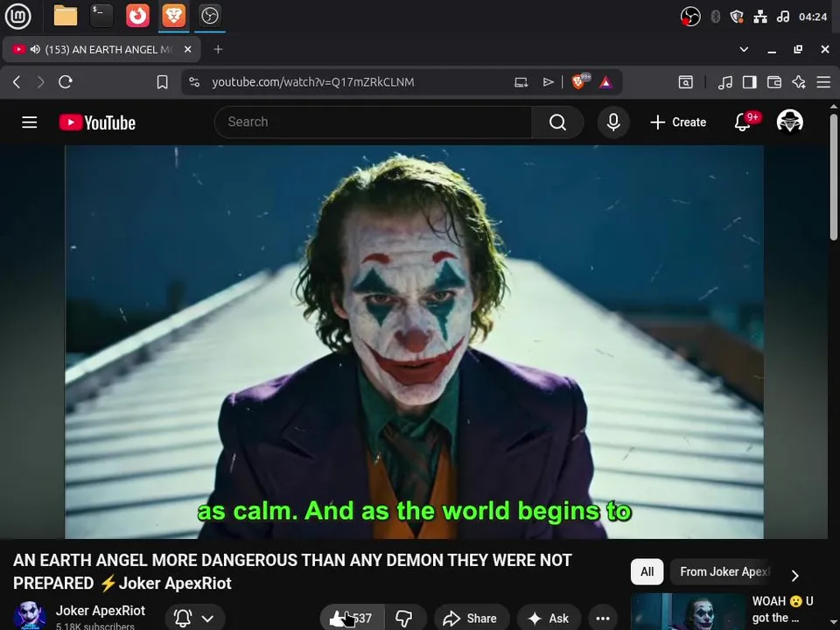Click the search magnifier button
The height and width of the screenshot is (630, 840).
point(557,122)
